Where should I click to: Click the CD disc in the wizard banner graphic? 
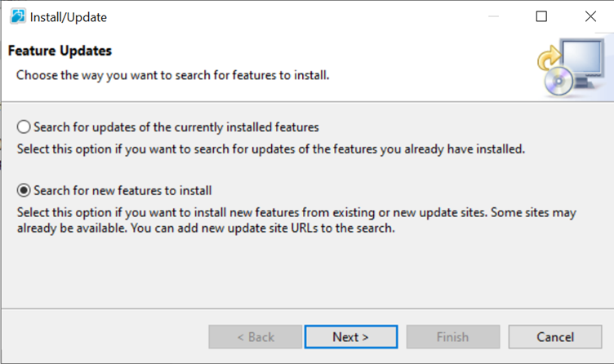(x=558, y=82)
